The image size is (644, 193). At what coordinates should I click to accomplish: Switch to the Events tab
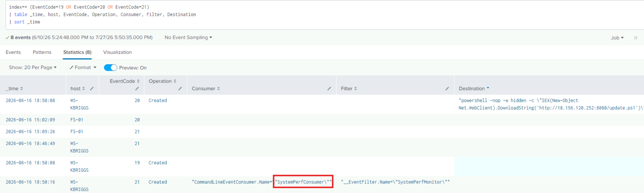pos(13,52)
